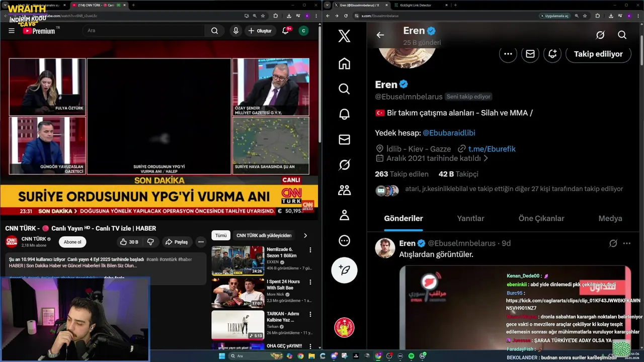Image resolution: width=644 pixels, height=362 pixels.
Task: Open YouTube hamburger guide menu
Action: 12,31
